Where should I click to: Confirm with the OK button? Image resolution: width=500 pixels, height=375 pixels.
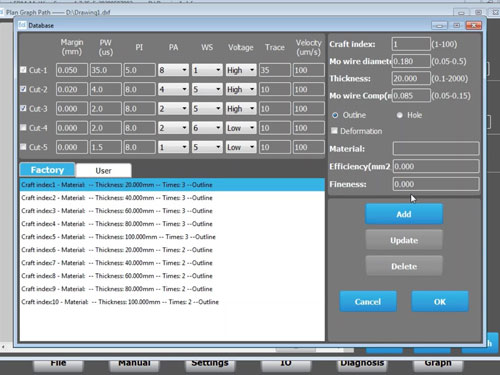440,302
